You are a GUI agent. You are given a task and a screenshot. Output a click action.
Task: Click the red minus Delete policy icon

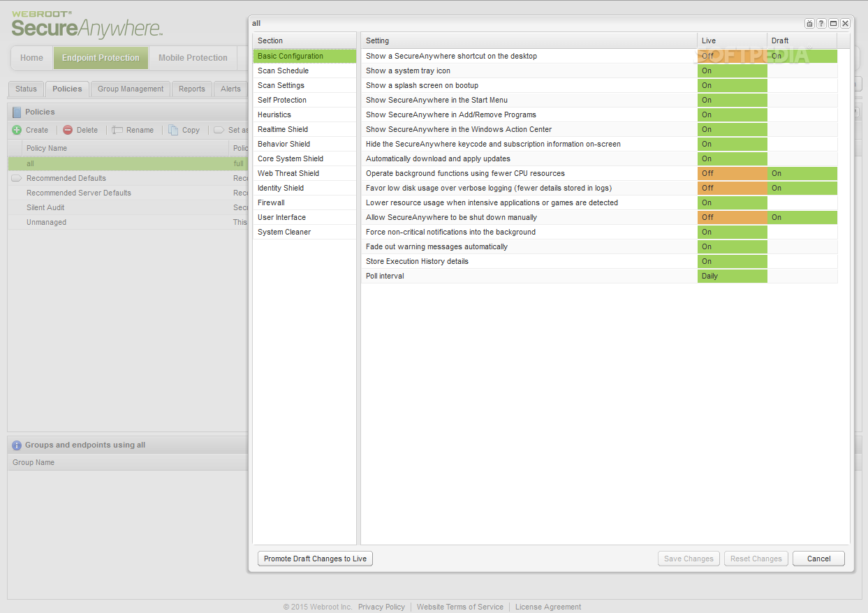click(x=68, y=130)
